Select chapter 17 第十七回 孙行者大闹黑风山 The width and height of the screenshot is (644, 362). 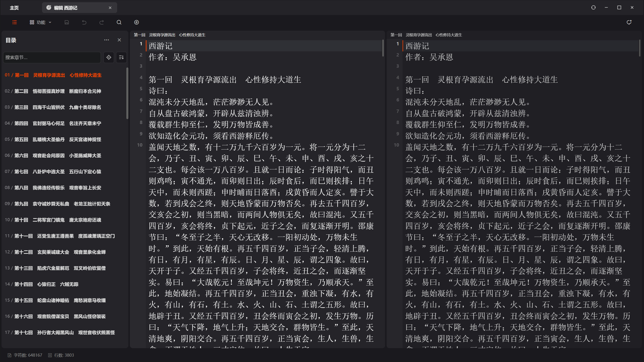(64, 333)
